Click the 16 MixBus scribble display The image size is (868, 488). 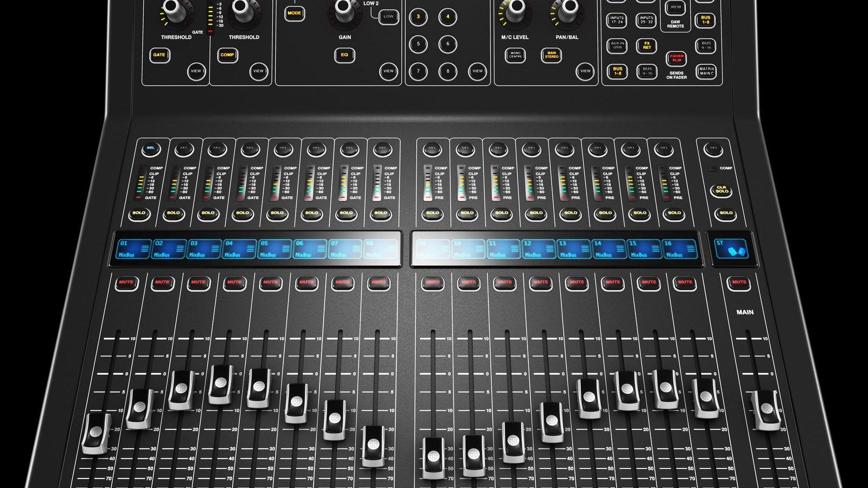(680, 249)
